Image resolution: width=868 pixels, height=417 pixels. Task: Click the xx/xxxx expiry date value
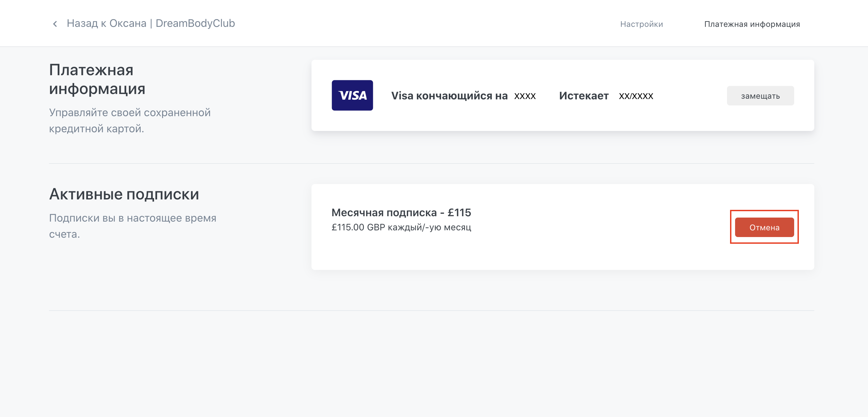click(x=636, y=96)
